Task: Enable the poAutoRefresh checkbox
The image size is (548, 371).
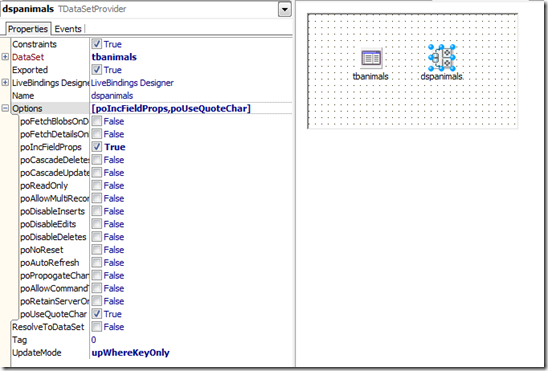Action: click(x=97, y=263)
